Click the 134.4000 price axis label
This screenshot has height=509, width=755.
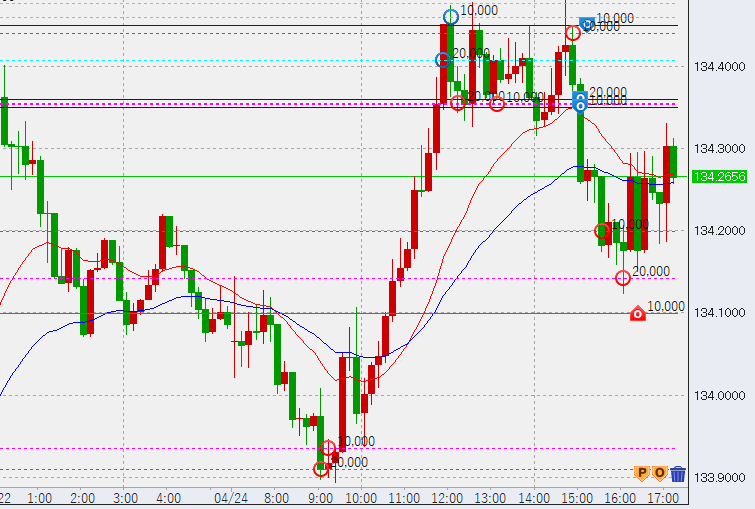click(720, 67)
